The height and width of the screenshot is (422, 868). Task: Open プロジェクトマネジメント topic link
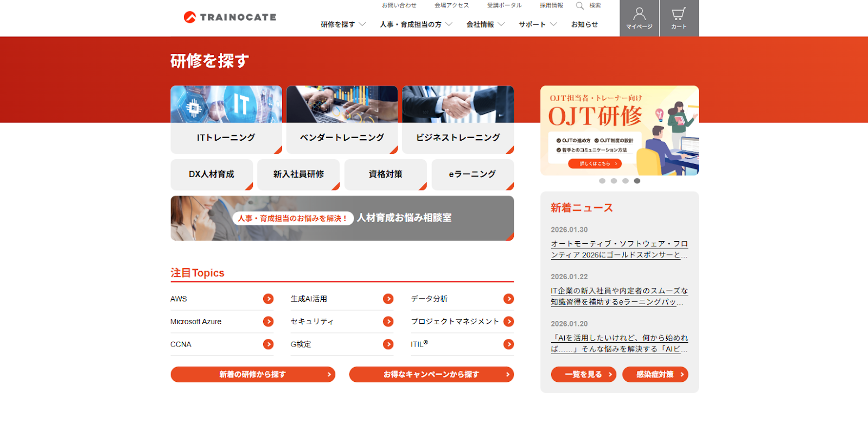click(x=455, y=322)
